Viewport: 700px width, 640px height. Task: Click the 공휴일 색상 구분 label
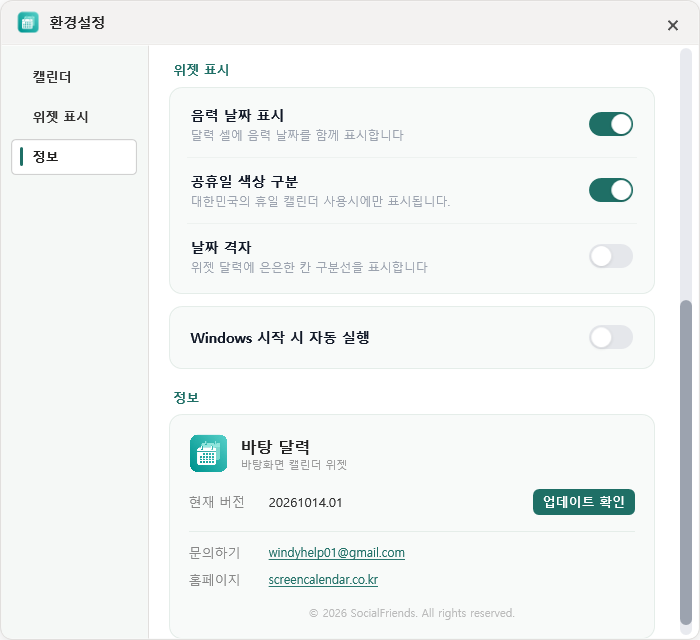pyautogui.click(x=244, y=181)
